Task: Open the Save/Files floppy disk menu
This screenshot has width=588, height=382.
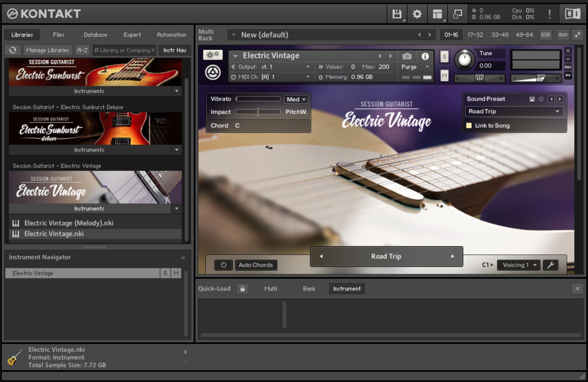Action: pyautogui.click(x=397, y=14)
